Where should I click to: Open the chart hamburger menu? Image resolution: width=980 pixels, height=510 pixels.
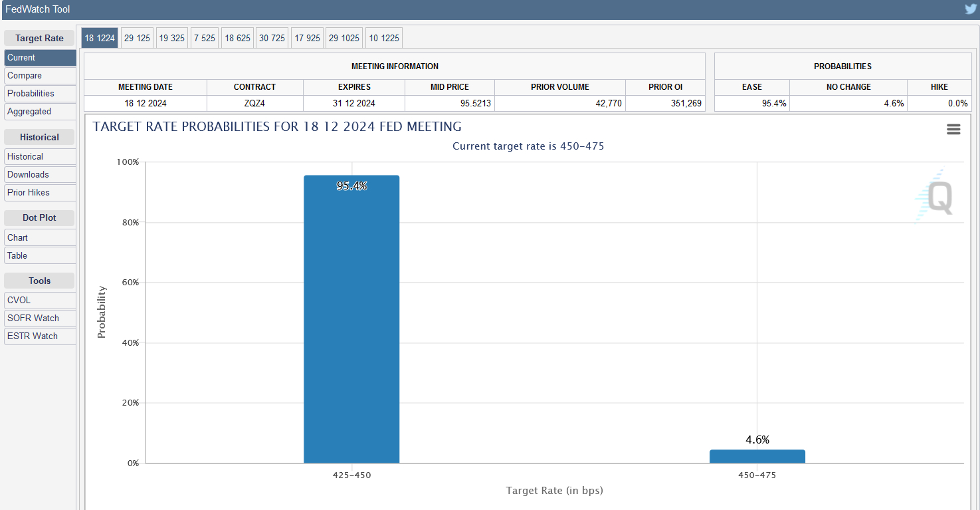953,130
